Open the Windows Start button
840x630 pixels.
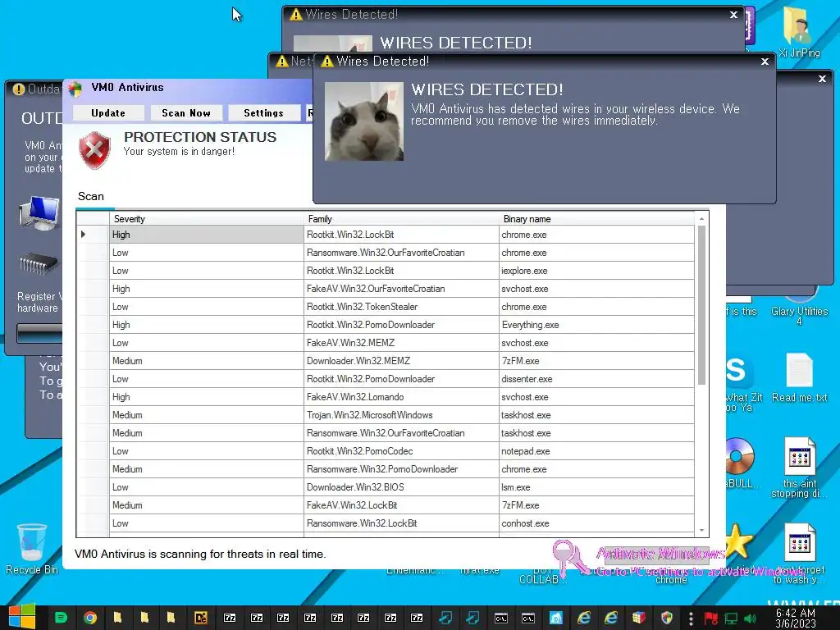pos(22,617)
